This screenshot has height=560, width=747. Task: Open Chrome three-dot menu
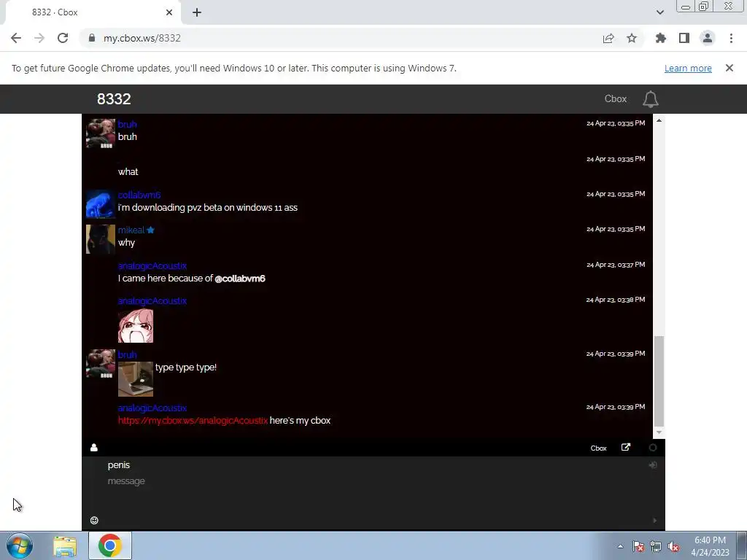pyautogui.click(x=731, y=38)
